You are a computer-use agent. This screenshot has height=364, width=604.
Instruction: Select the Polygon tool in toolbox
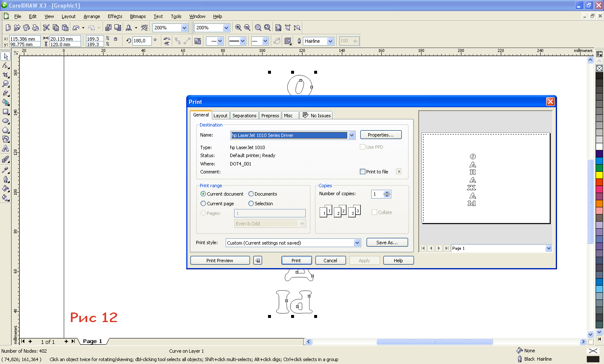[x=5, y=130]
